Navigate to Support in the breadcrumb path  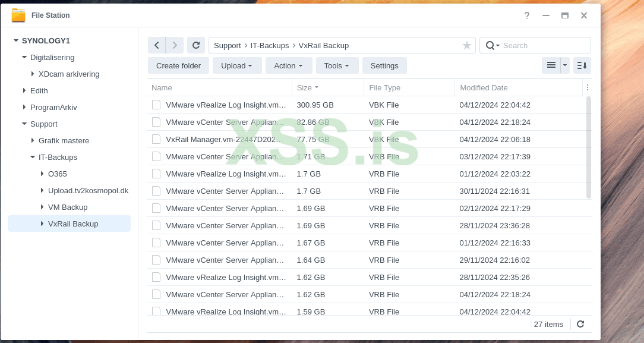coord(227,46)
